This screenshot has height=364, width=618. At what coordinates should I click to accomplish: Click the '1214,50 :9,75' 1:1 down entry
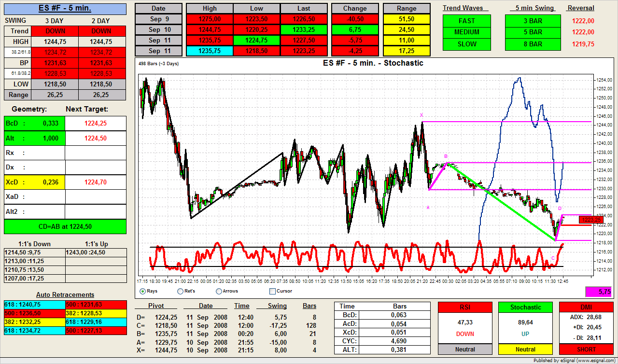point(34,252)
